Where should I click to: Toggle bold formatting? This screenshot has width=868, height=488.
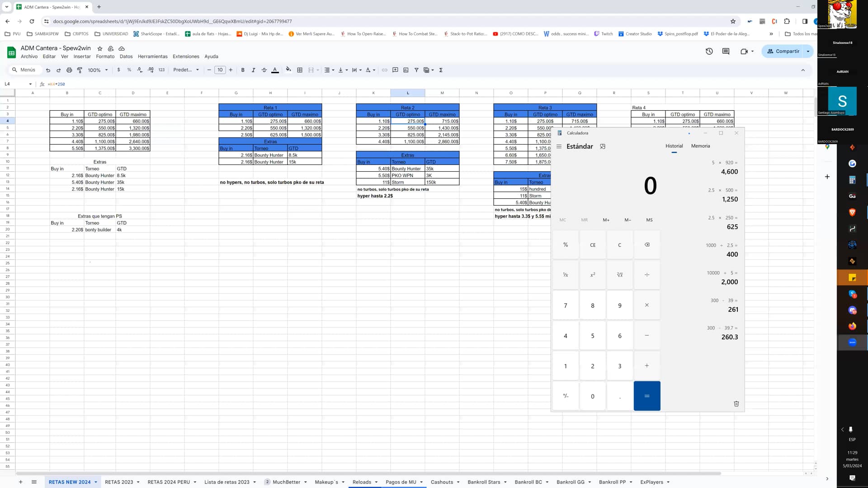(243, 70)
